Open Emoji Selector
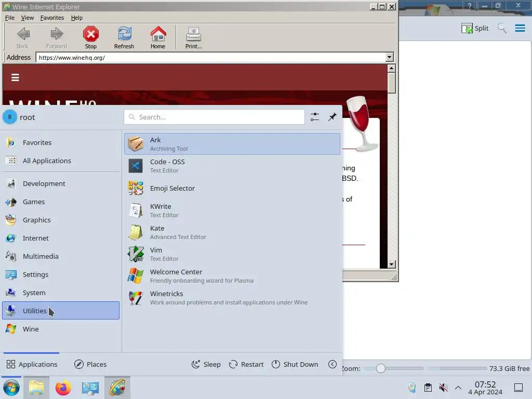Screen dimensions: 532x399 pyautogui.click(x=232, y=188)
